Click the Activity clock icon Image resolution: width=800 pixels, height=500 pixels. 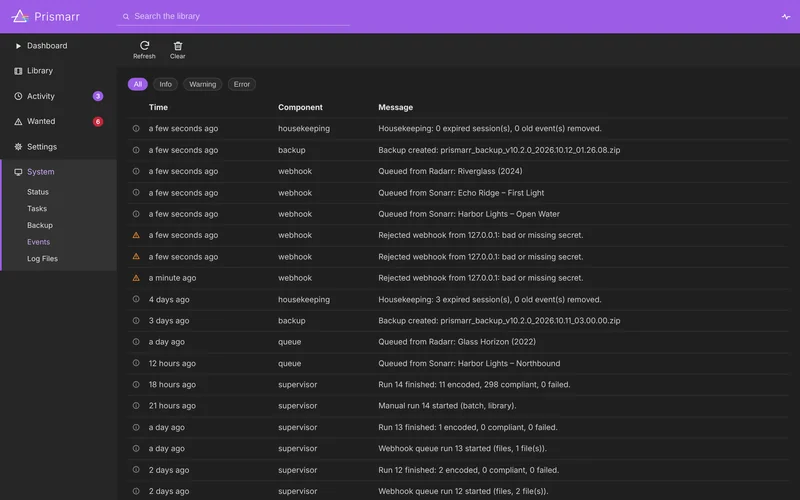pyautogui.click(x=18, y=96)
